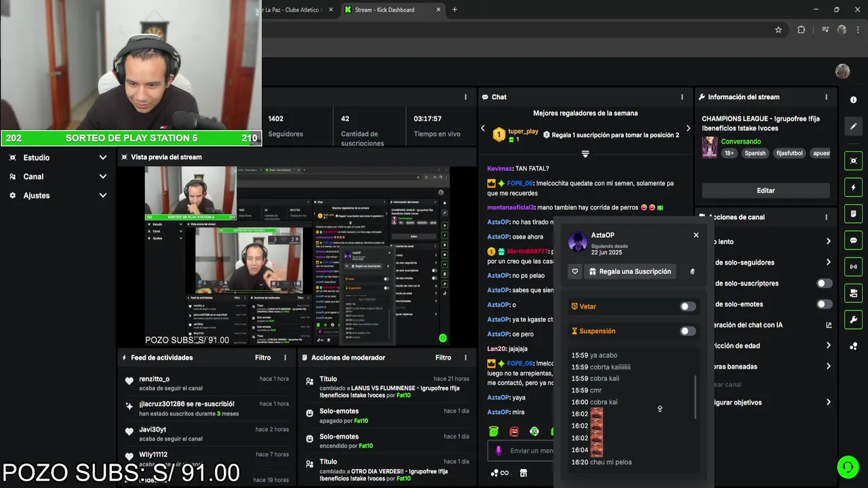Click the shop icon below chat input
The image size is (868, 488).
pos(523,473)
